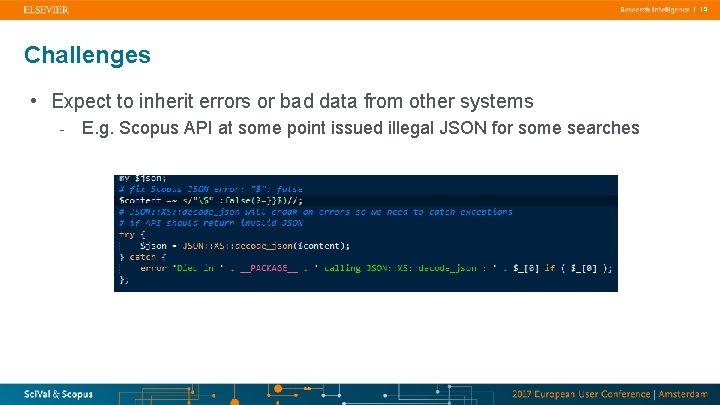Click the 'try {' code line
Viewport: 720px width, 405px height.
pos(132,235)
